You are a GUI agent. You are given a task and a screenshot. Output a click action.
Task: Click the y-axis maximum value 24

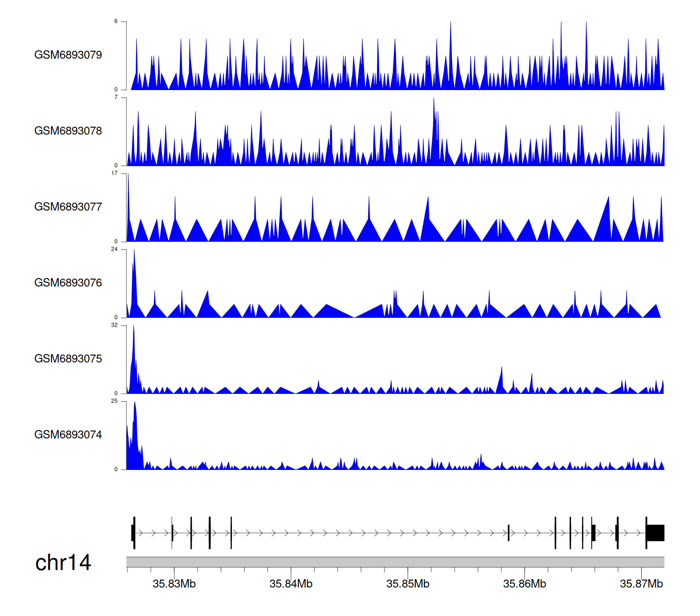click(114, 249)
